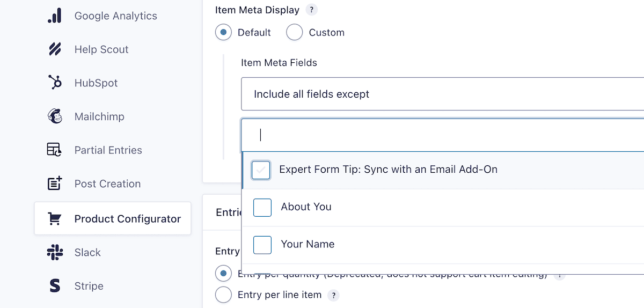Click the Google Analytics bar chart icon
The image size is (644, 308).
pyautogui.click(x=54, y=16)
